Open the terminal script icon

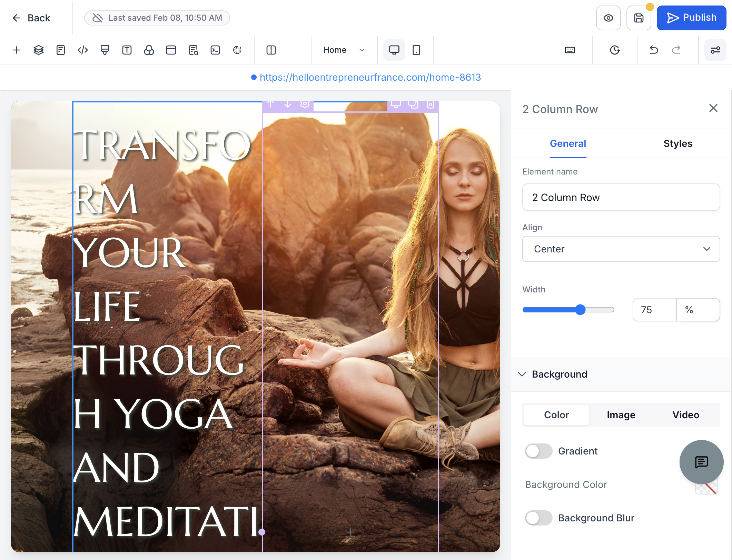point(215,50)
